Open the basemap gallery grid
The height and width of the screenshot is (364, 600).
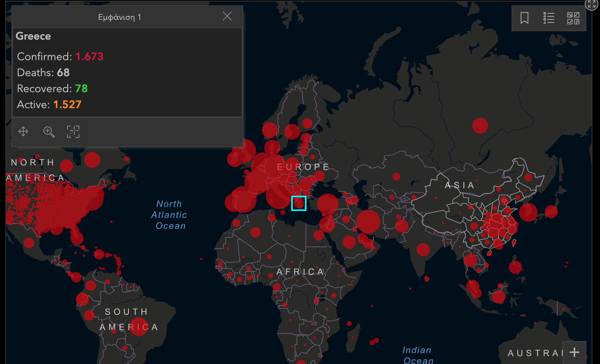click(573, 18)
